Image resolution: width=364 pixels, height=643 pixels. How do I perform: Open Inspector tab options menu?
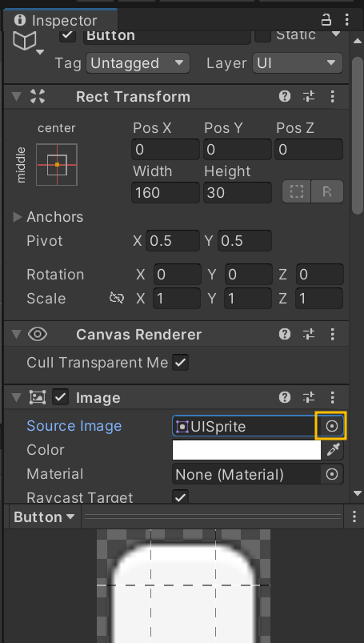(346, 20)
